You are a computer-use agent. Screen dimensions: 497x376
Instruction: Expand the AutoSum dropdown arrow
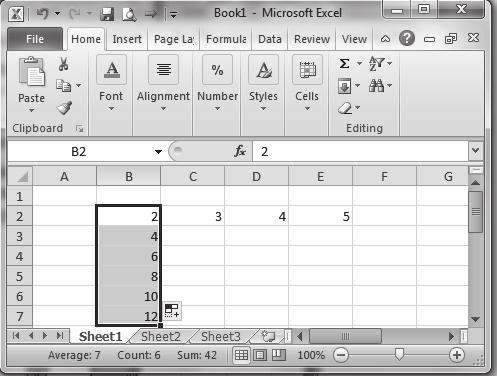point(359,63)
